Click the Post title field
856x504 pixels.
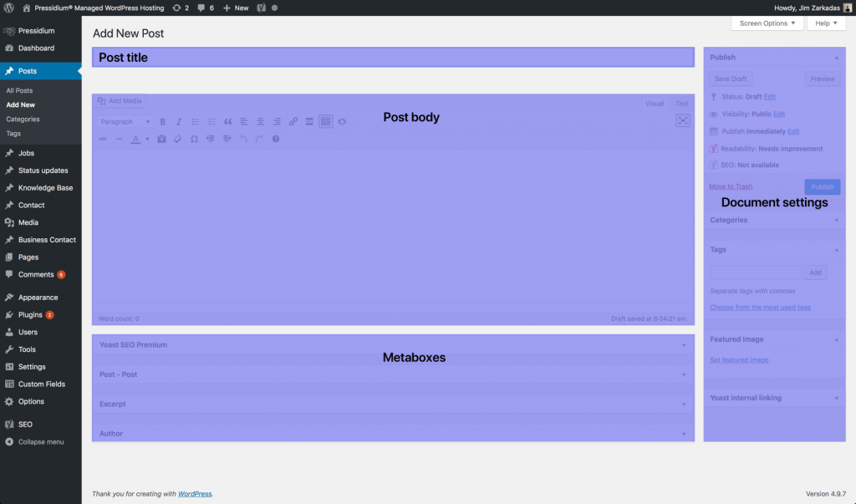(393, 58)
